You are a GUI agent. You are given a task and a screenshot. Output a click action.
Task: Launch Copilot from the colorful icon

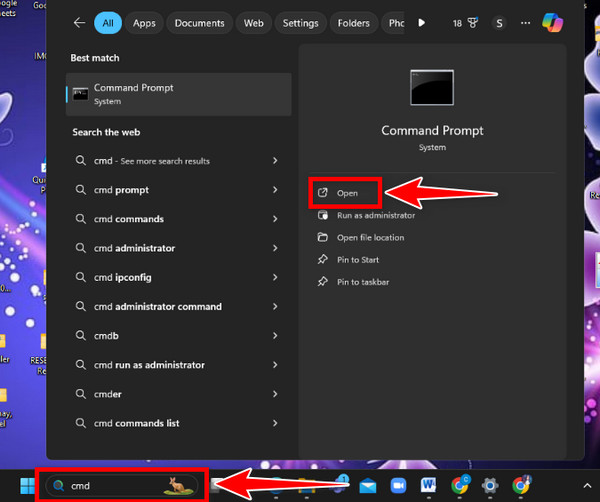[553, 23]
